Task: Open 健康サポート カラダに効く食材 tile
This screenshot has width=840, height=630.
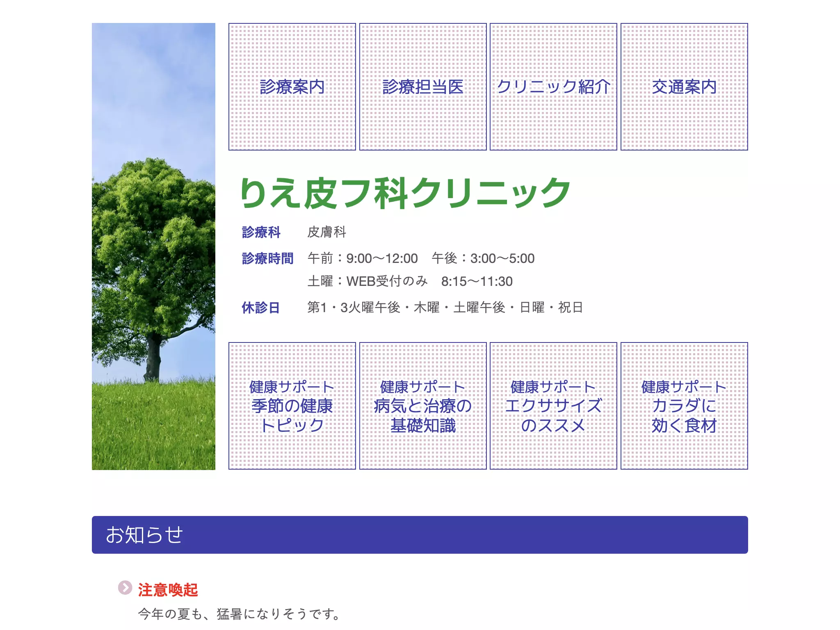Action: [x=684, y=406]
